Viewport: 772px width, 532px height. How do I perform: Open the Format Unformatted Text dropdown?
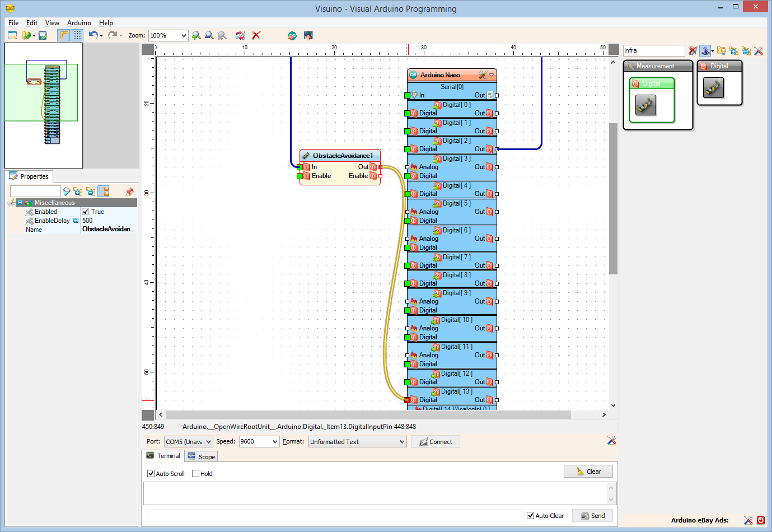(357, 441)
